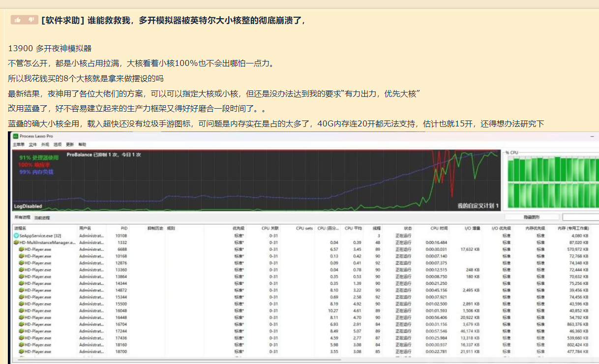Click the HD-Player.exe icon in PID 17244 row
Viewport: 599px width, 364px height.
22,332
